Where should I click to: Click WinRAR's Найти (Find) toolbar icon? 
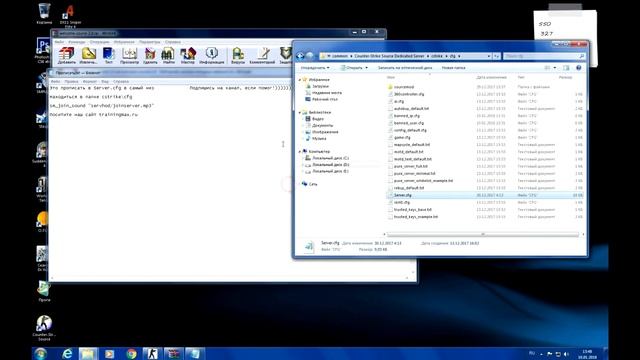point(168,55)
